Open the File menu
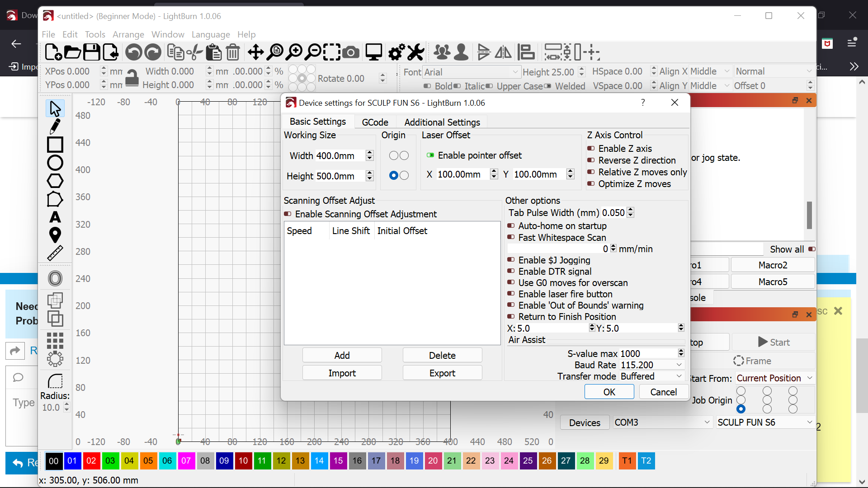 (48, 34)
